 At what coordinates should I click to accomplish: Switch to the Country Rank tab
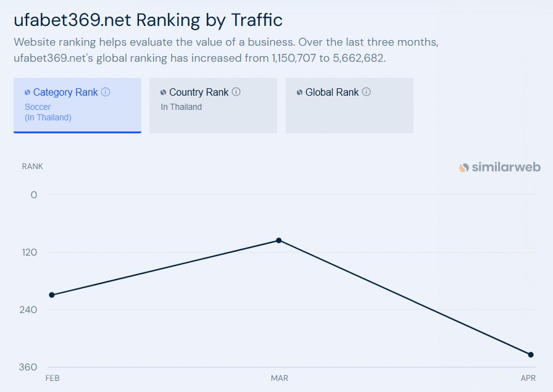213,106
